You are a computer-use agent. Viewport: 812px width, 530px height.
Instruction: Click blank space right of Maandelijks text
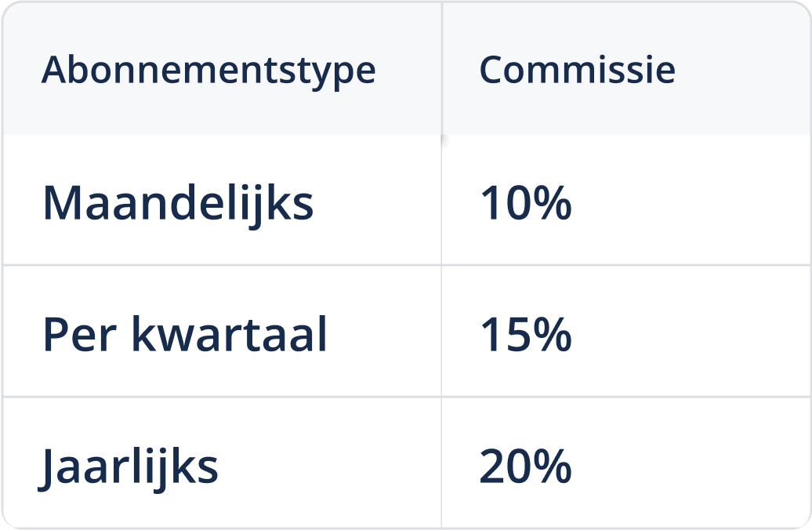tap(376, 203)
